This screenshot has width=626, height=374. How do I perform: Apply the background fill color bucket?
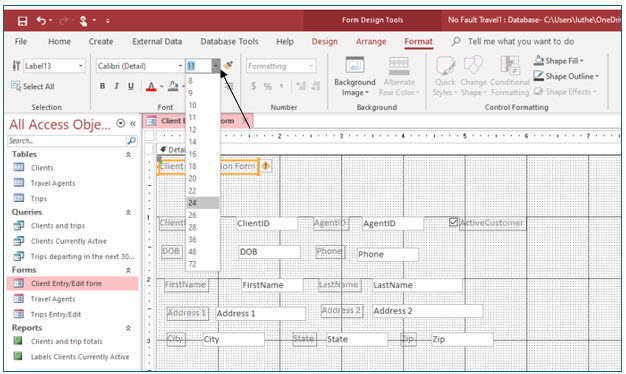pyautogui.click(x=173, y=86)
